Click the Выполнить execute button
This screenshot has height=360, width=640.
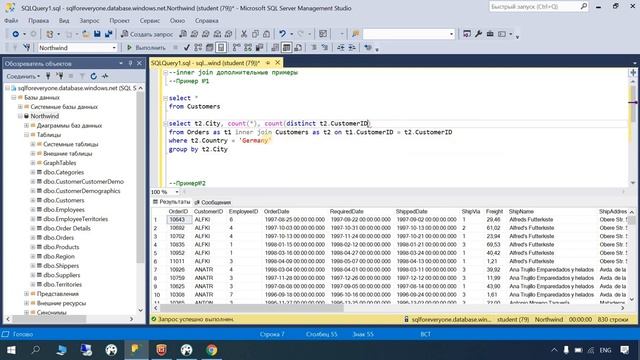click(x=146, y=48)
